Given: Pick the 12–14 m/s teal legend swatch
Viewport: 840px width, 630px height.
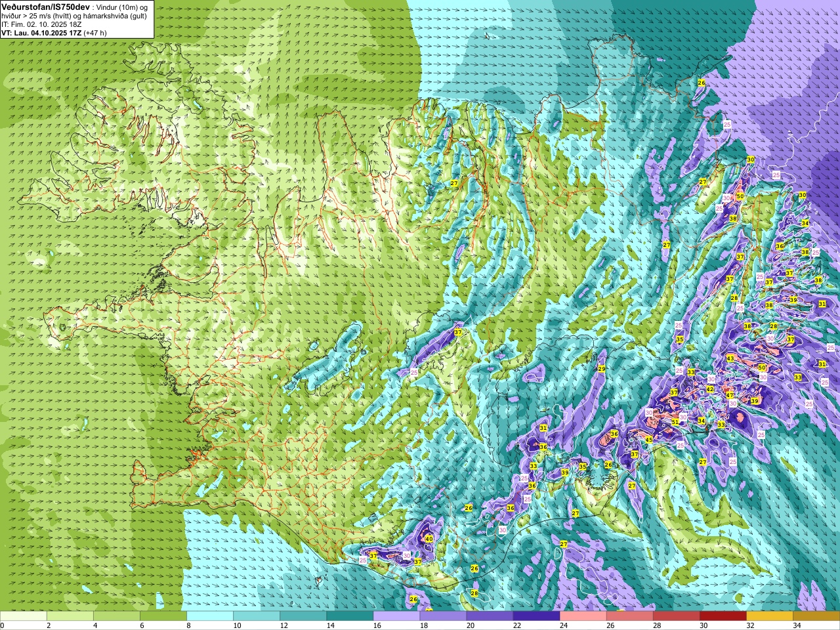Looking at the screenshot, I should pos(303,616).
